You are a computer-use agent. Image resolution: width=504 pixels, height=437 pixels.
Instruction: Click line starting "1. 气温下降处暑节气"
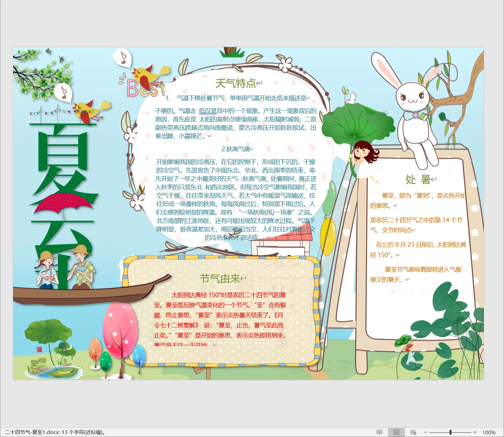click(x=236, y=98)
